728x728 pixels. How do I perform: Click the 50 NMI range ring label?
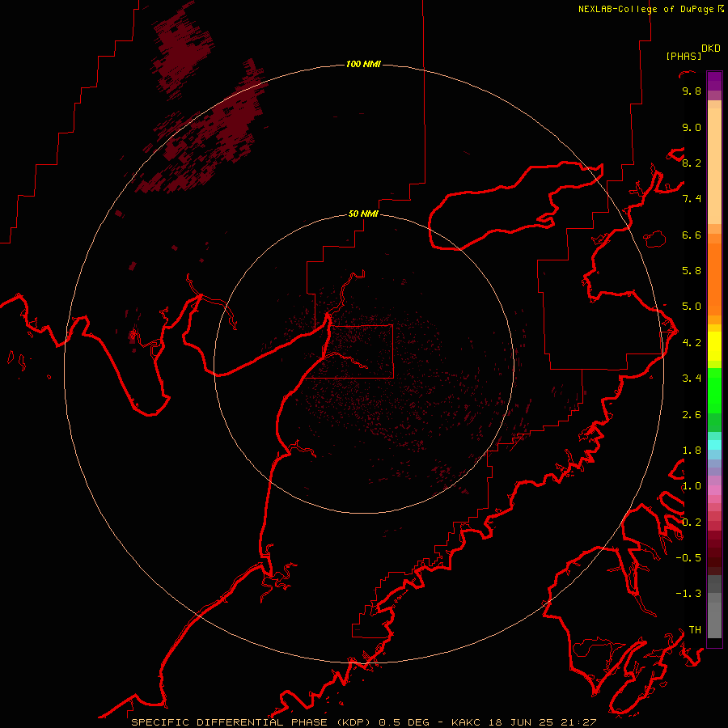pyautogui.click(x=363, y=214)
